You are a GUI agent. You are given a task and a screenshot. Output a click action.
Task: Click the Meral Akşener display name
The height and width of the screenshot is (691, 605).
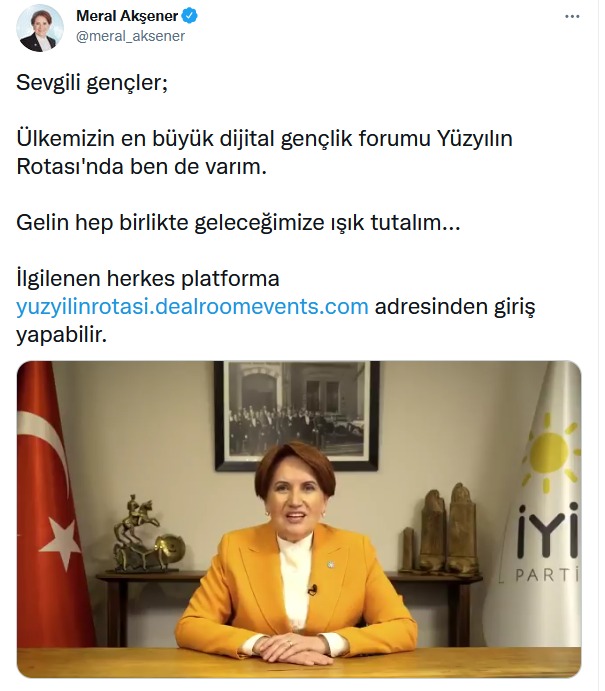pos(127,16)
